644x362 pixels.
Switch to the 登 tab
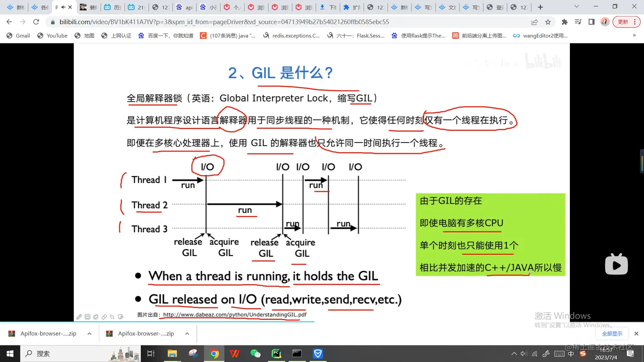pyautogui.click(x=495, y=7)
